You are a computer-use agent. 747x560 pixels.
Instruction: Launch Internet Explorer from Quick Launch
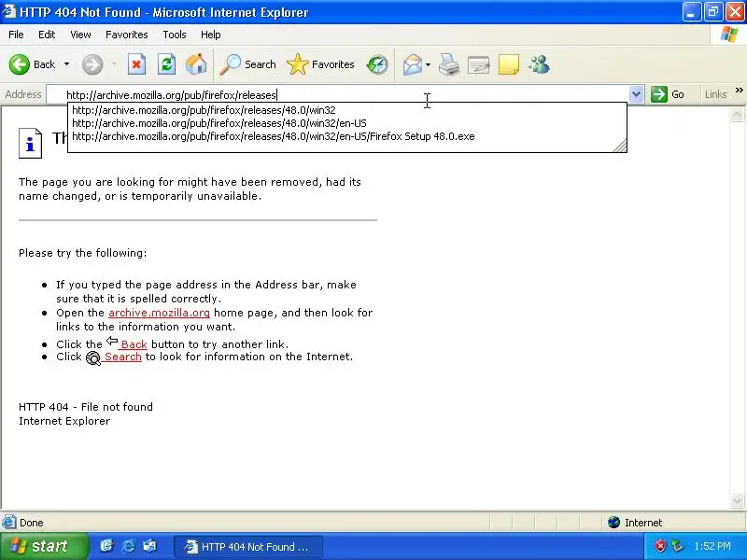click(x=128, y=546)
